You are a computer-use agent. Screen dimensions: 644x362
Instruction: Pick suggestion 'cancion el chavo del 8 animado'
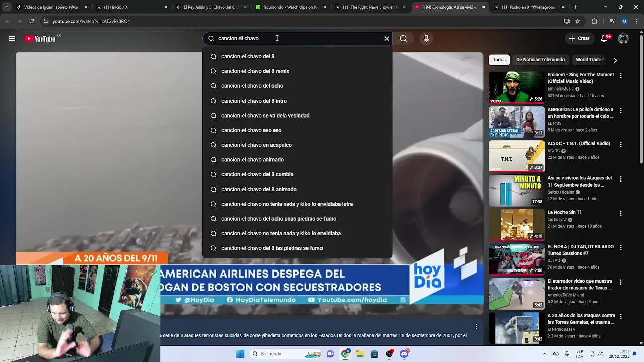[297, 189]
